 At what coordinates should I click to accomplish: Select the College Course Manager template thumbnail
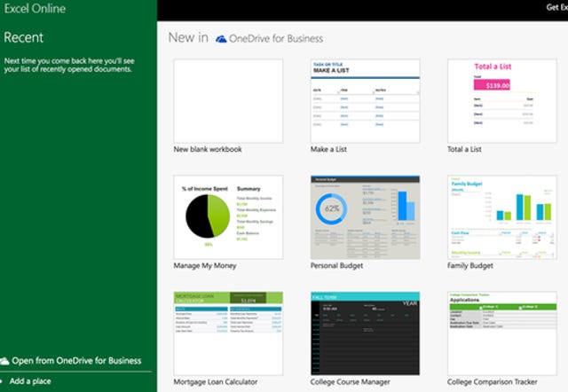tap(365, 333)
